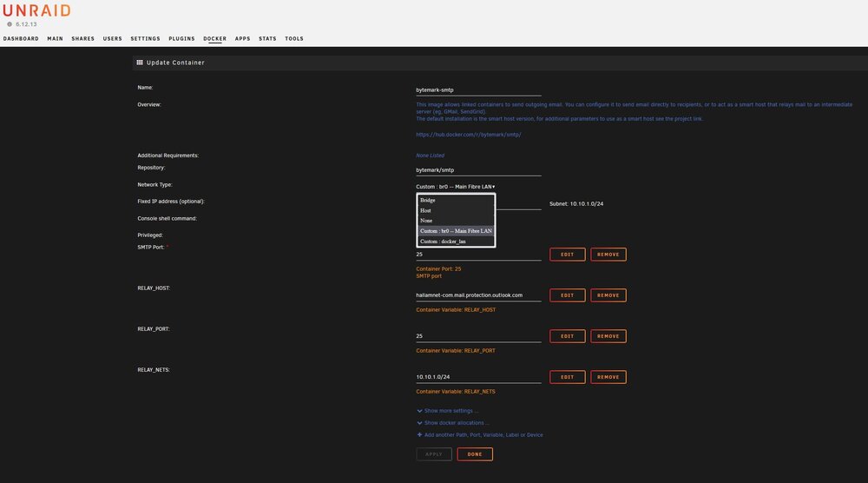
Task: Open the Users page
Action: pos(112,39)
